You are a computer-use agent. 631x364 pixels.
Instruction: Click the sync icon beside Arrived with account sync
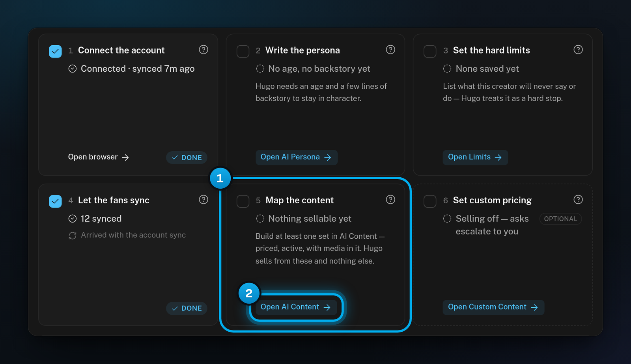73,236
